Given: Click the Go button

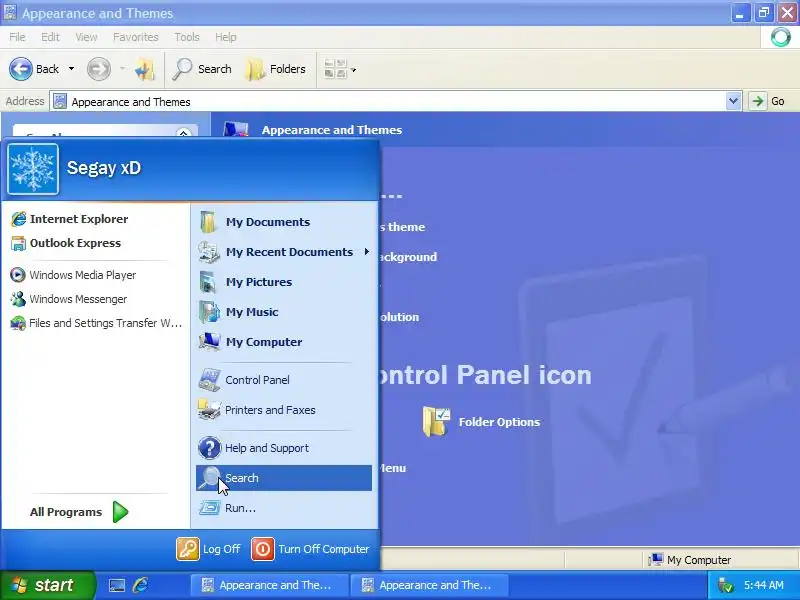Looking at the screenshot, I should (x=768, y=101).
